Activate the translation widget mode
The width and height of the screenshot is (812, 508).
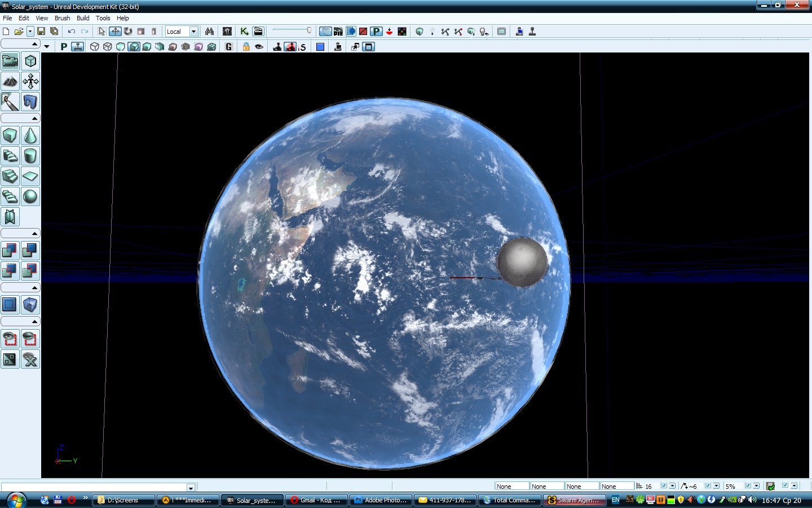coord(115,32)
